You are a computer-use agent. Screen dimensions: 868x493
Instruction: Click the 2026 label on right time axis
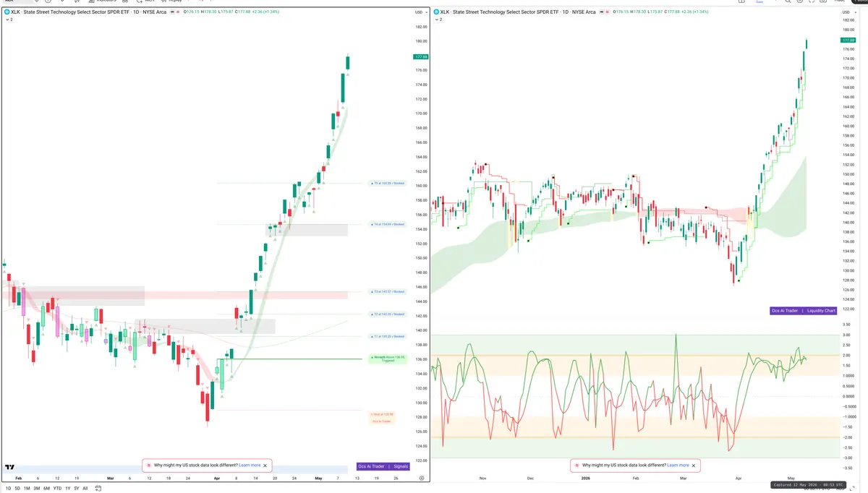pos(587,479)
